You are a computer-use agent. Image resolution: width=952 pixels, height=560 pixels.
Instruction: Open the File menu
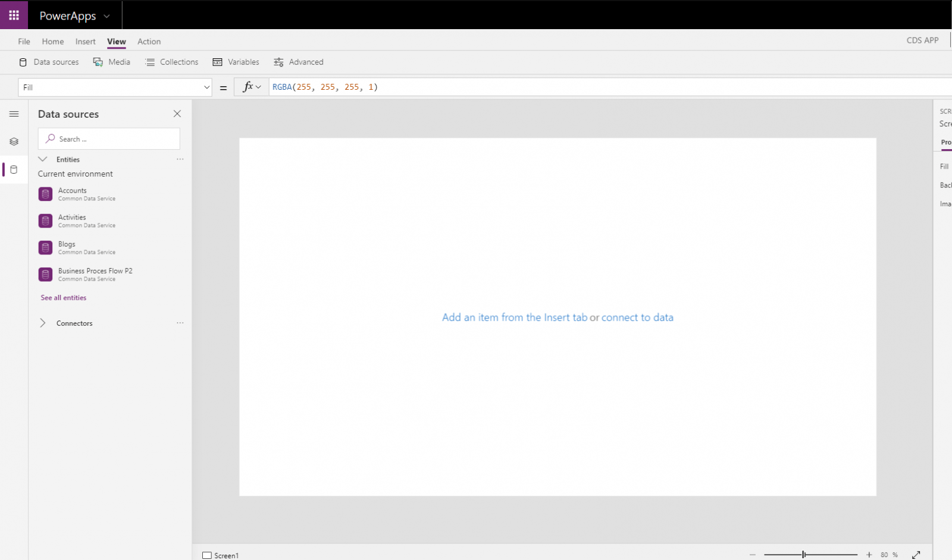pyautogui.click(x=24, y=42)
